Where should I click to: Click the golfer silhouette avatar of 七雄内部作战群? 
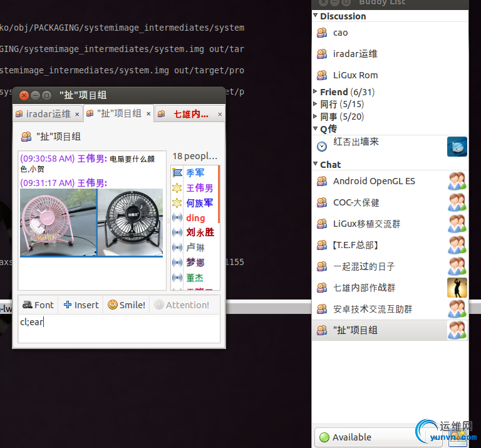[457, 288]
